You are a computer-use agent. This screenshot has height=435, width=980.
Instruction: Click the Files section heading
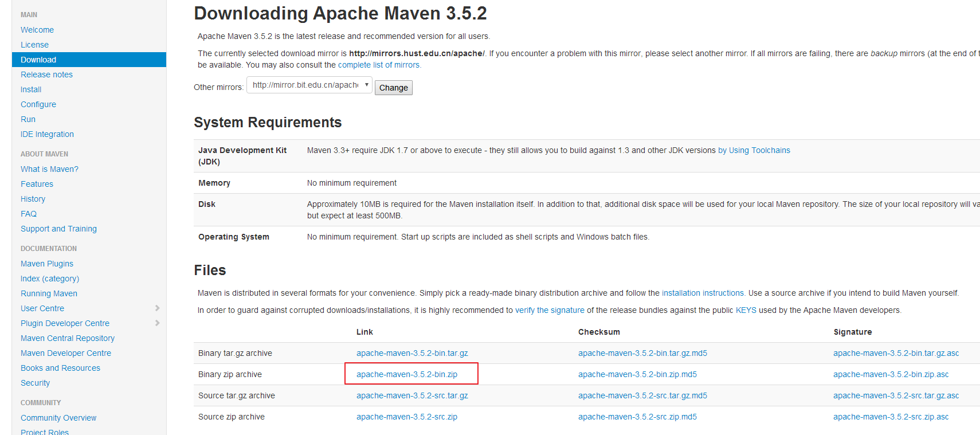[x=210, y=270]
